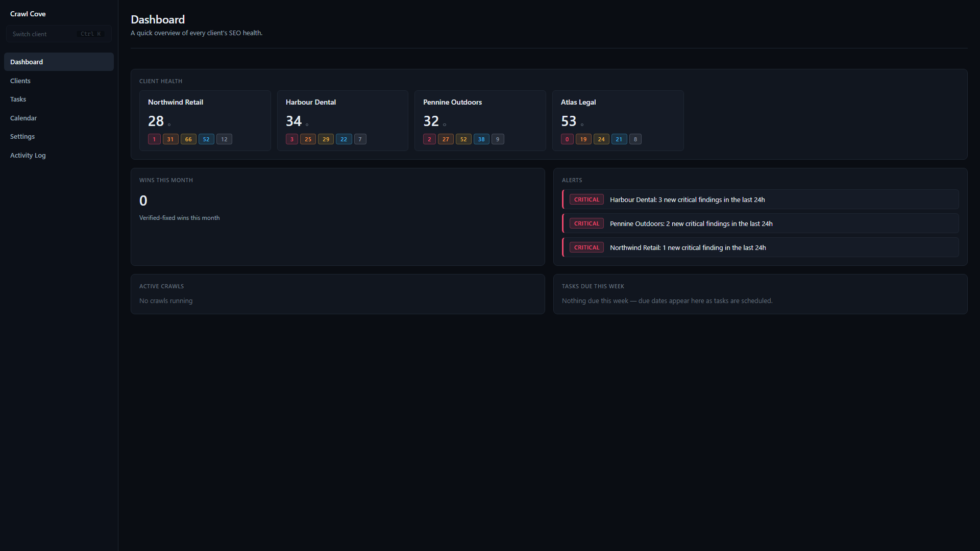Click Atlas Legal's orange badge showing 19
The image size is (980, 551).
(583, 139)
